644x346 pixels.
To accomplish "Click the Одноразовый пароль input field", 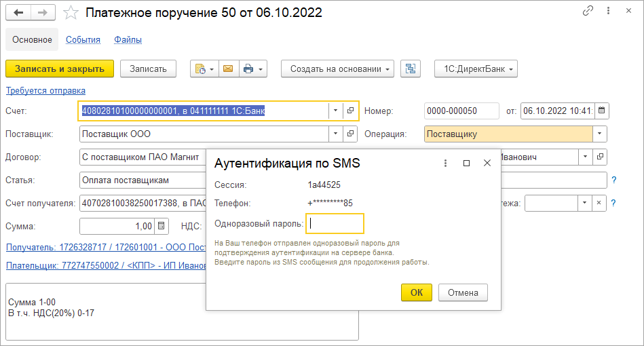I will coord(335,223).
